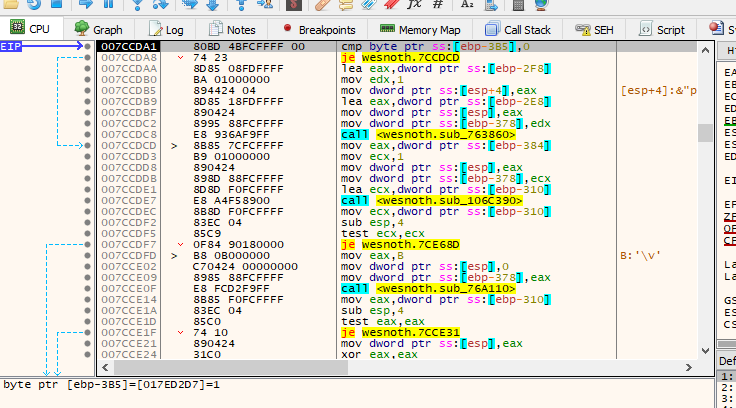Toggle breakpoint dot at address 007CCE1F
This screenshot has height=408, width=736.
pos(87,332)
